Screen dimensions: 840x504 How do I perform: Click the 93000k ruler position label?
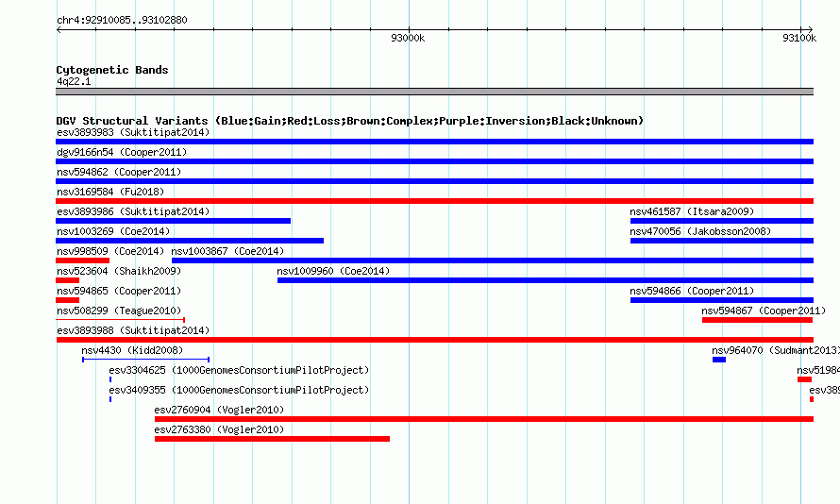click(x=408, y=38)
